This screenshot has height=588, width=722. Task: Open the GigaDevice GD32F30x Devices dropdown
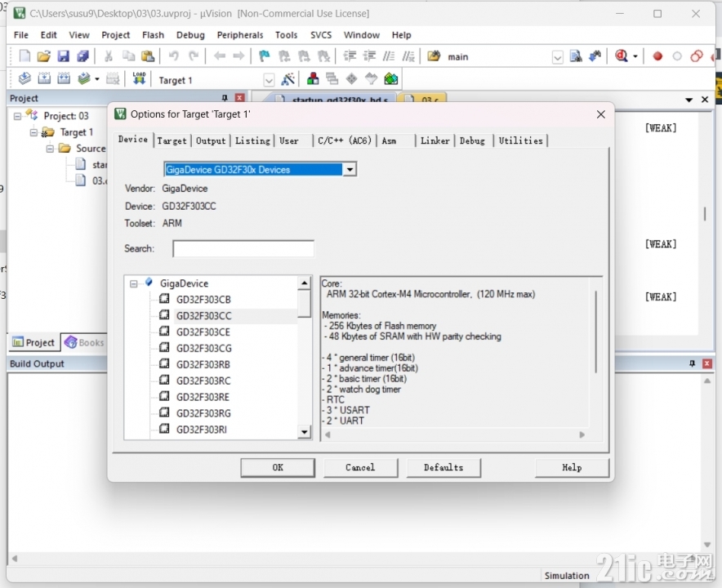(x=350, y=169)
